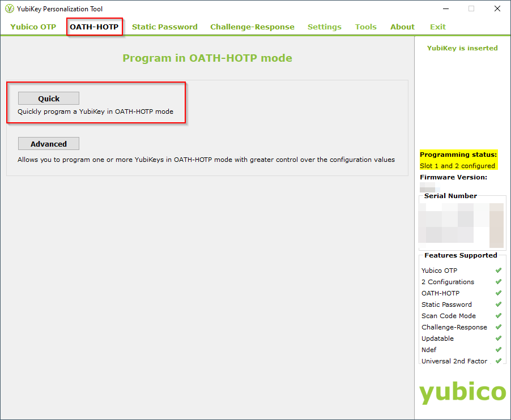The height and width of the screenshot is (420, 511).
Task: Click the checkmark next to Scan Code Mode
Action: pos(498,315)
